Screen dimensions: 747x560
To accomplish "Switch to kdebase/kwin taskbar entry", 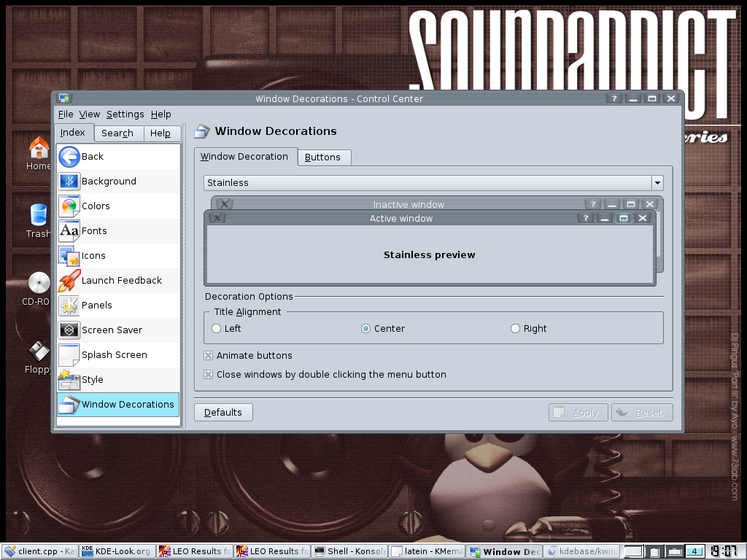I will coord(581,551).
